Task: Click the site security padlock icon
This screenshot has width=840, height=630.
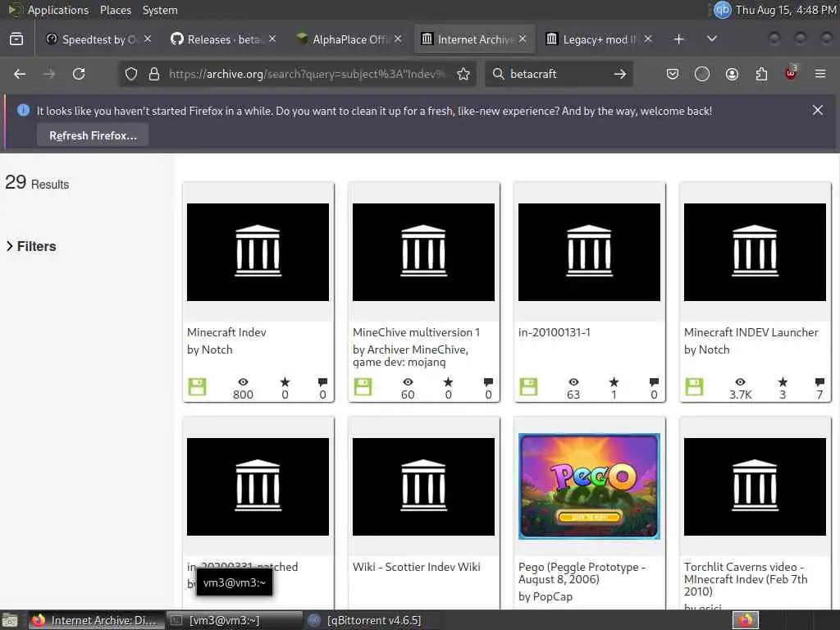Action: pos(153,74)
